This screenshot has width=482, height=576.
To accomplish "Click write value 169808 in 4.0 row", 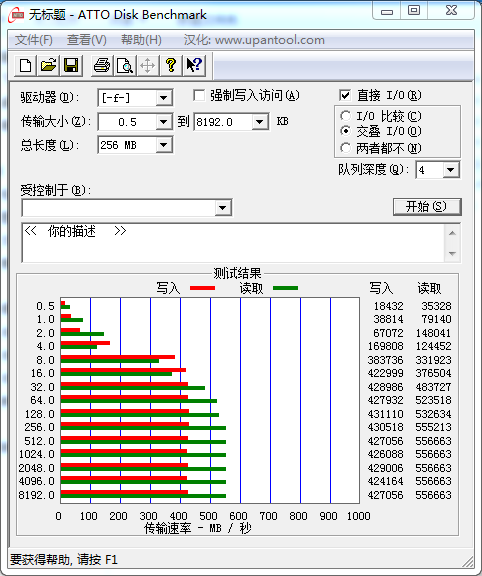I will (x=385, y=346).
